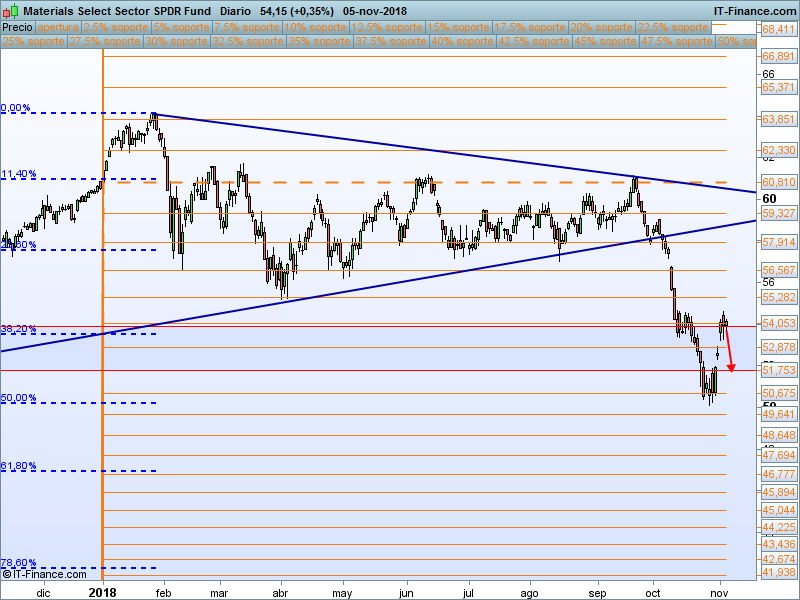The image size is (800, 600).
Task: Pick the 35% soporte legend label
Action: click(x=319, y=41)
